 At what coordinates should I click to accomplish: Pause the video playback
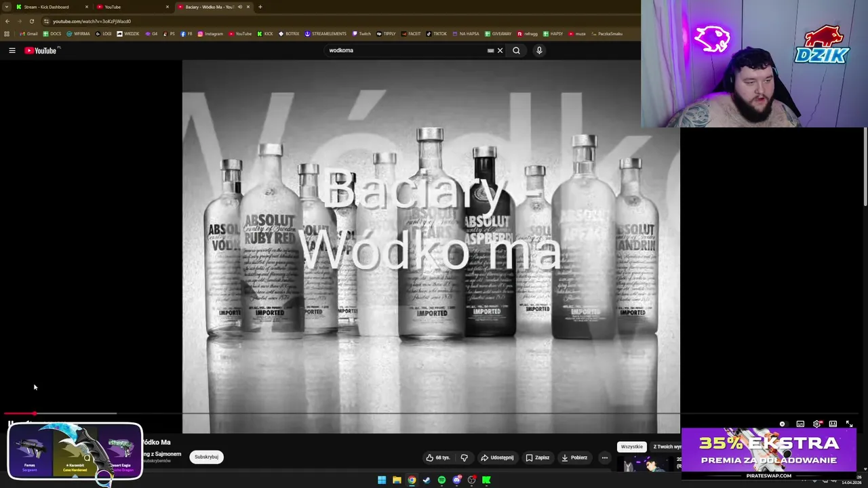[x=11, y=424]
